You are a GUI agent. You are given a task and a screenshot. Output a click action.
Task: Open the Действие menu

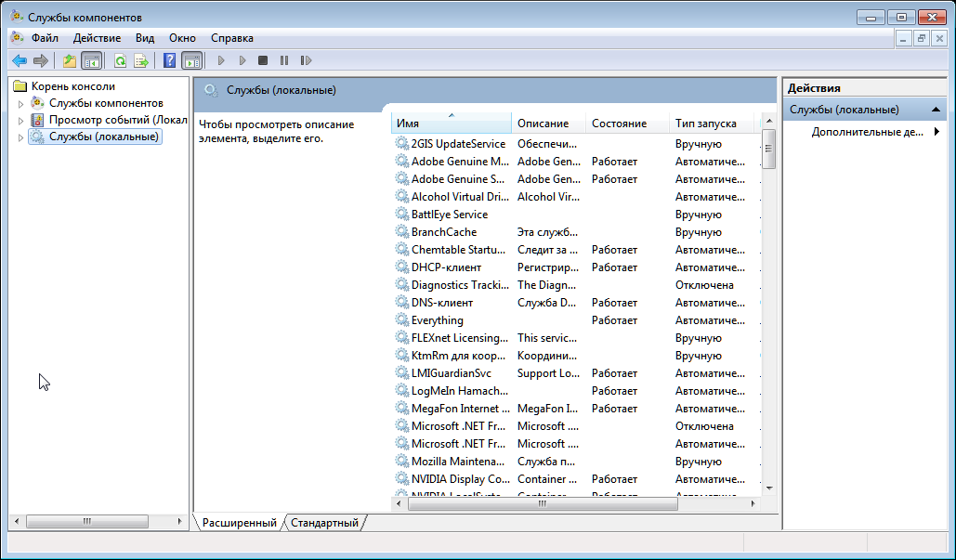97,38
